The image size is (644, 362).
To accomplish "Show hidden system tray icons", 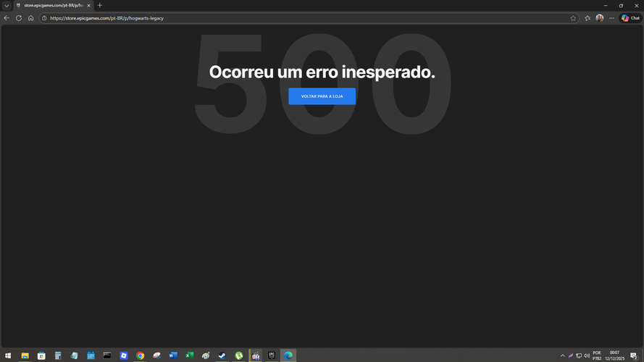I will (x=563, y=355).
